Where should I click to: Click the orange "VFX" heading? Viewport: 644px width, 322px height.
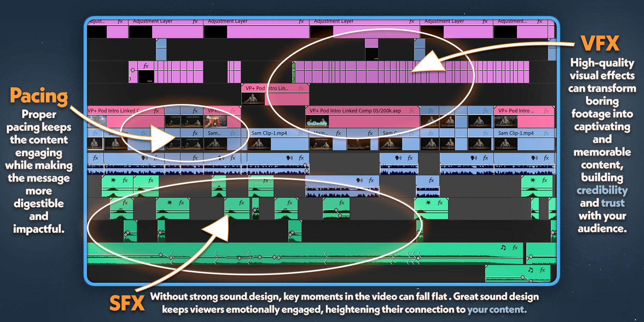tap(600, 43)
